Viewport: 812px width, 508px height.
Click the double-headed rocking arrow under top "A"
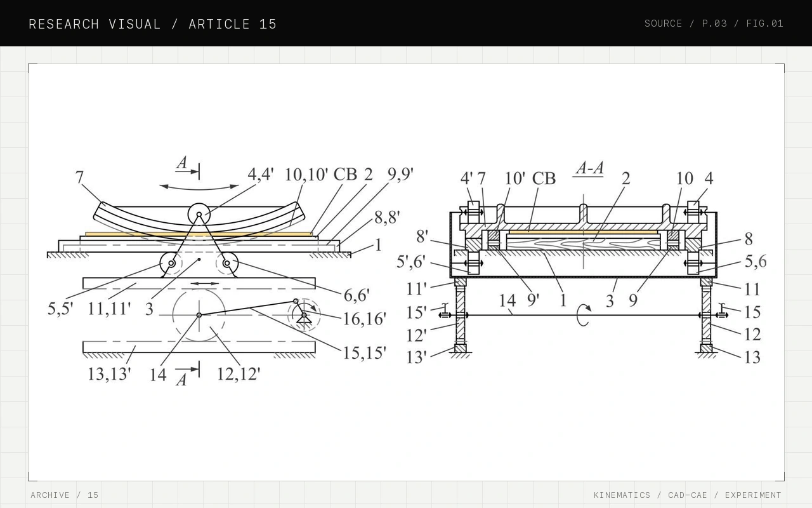coord(199,187)
